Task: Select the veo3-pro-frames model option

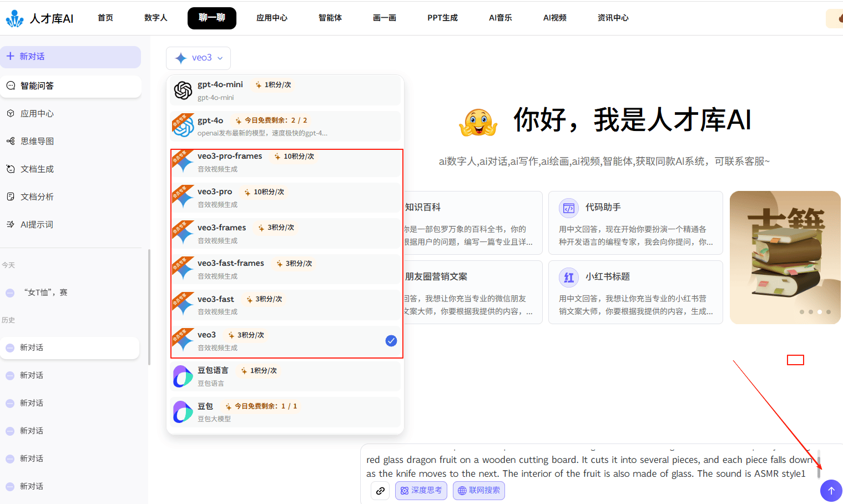Action: (x=285, y=162)
